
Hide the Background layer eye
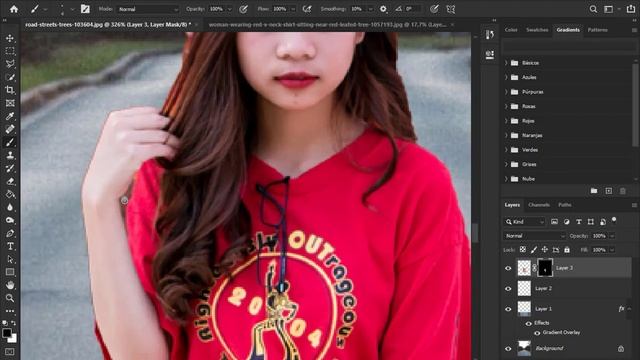click(x=508, y=349)
